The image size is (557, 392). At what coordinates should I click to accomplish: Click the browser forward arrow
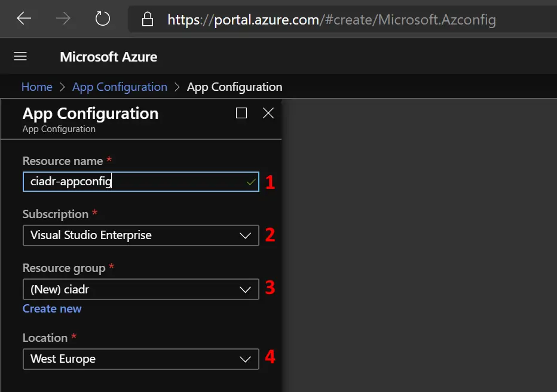(x=63, y=19)
